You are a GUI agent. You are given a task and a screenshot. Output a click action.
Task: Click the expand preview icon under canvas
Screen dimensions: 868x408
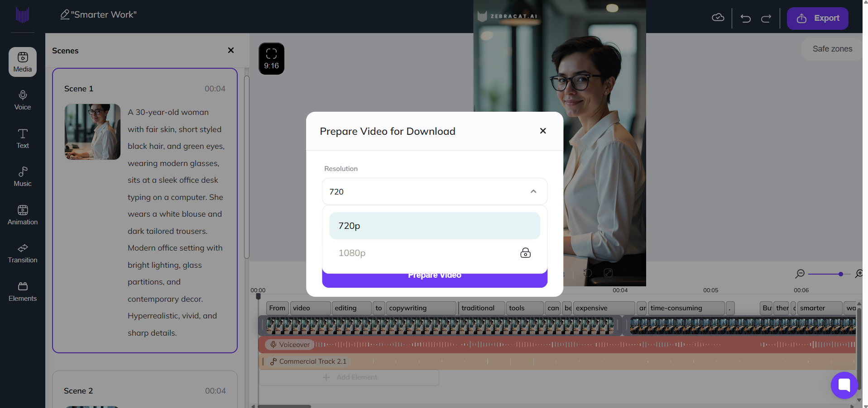click(608, 273)
